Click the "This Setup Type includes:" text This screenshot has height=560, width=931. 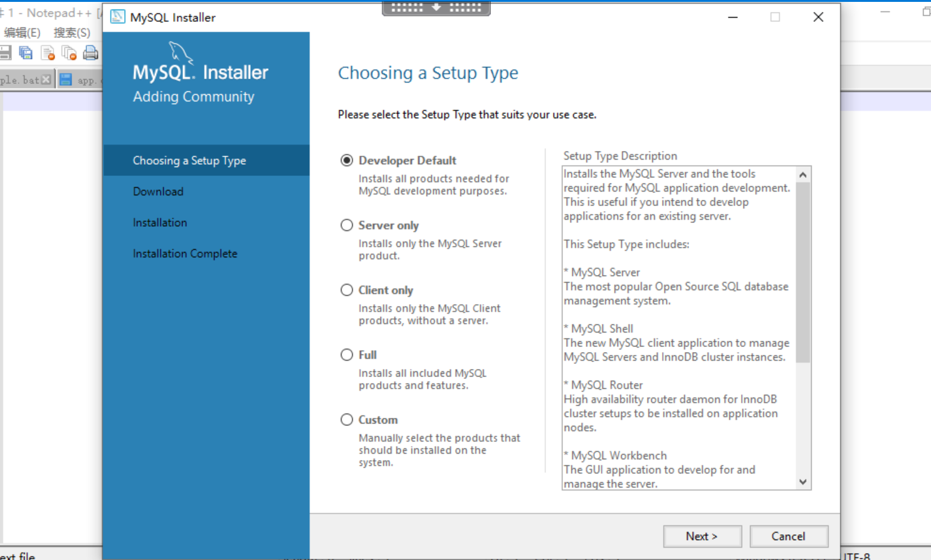tap(626, 244)
